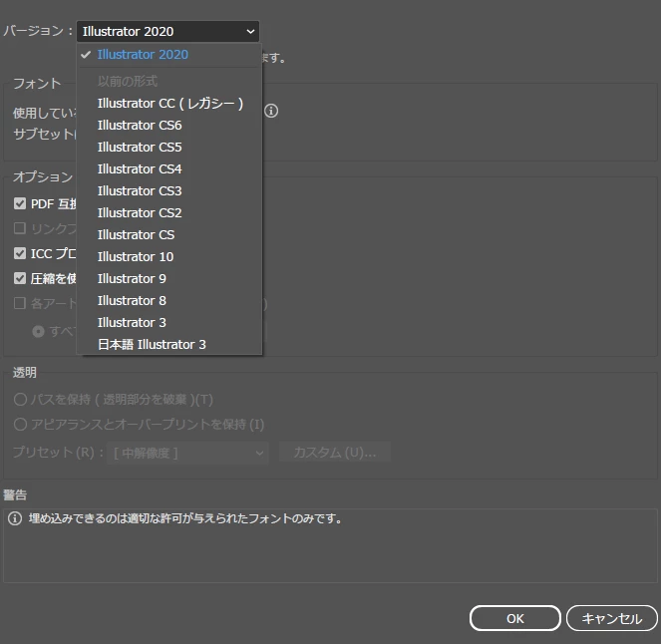The image size is (661, 644).
Task: Choose Illustrator CS4 version
Action: [x=169, y=169]
